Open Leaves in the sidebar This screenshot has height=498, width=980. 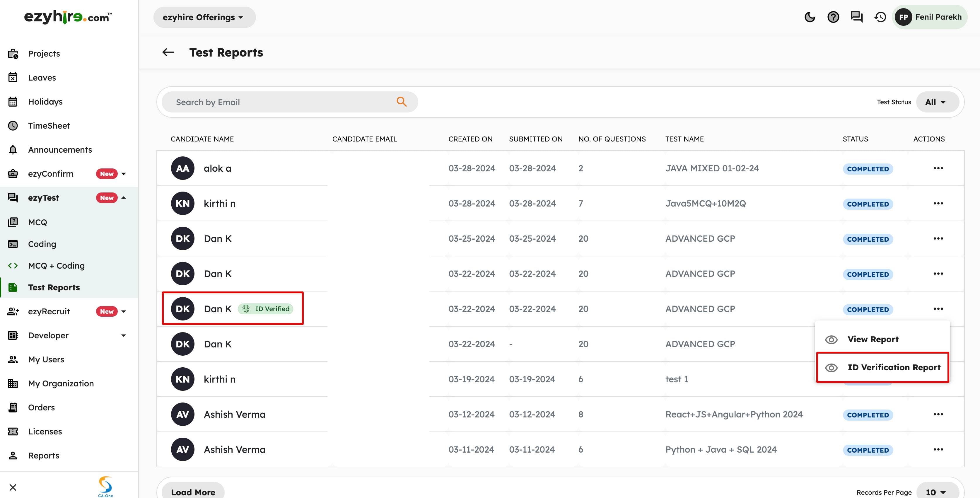point(42,78)
